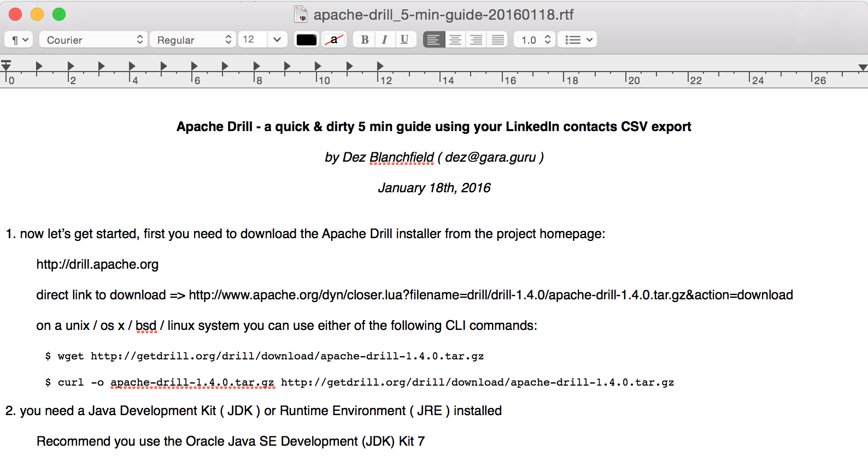Click step 2 text about Java Development Kit
This screenshot has height=461, width=868.
click(254, 411)
